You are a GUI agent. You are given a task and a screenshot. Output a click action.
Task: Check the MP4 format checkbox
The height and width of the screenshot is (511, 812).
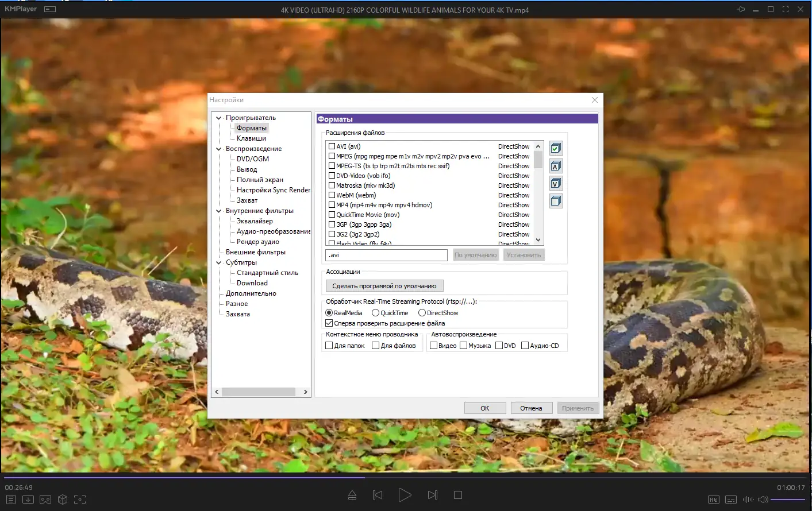[x=332, y=205]
